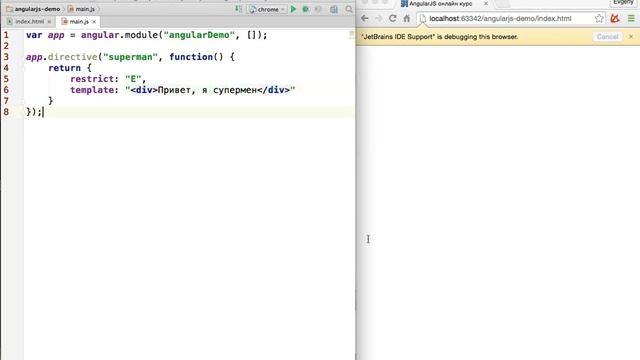Click the "angularDemo" string in line 1
This screenshot has height=360, width=640.
(199, 35)
